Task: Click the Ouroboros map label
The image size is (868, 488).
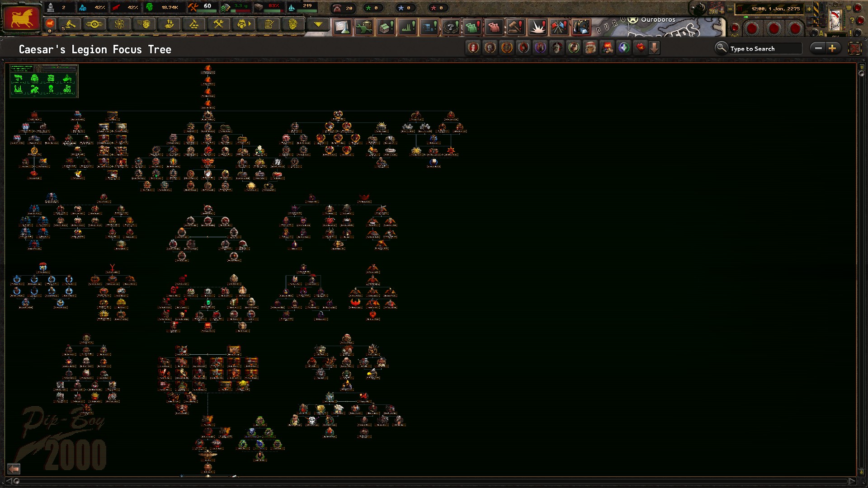Action: (x=658, y=19)
